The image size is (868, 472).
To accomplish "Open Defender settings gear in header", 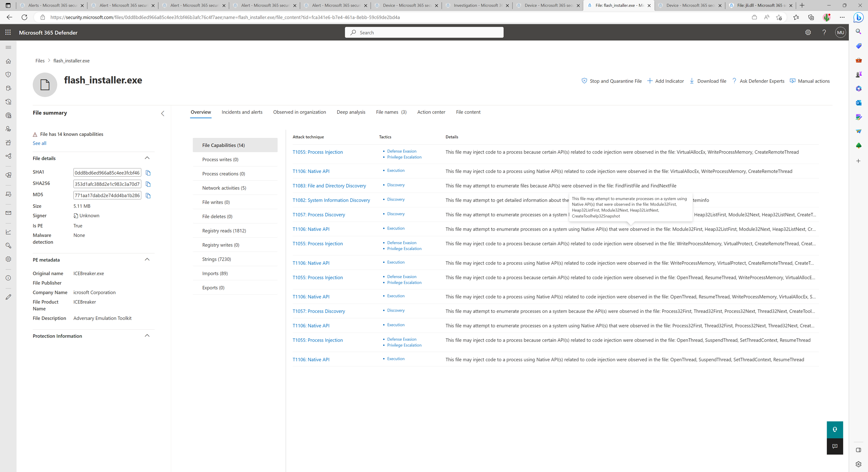I will tap(808, 32).
